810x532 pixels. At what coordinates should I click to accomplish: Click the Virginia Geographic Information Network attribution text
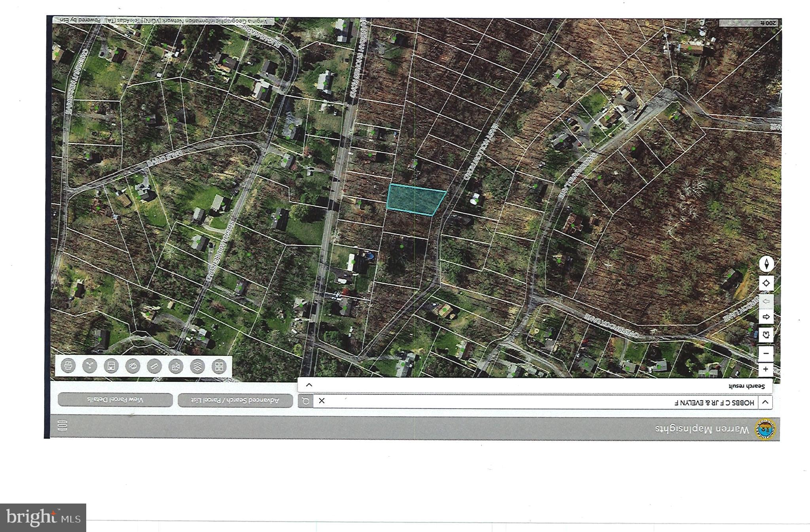coord(163,20)
